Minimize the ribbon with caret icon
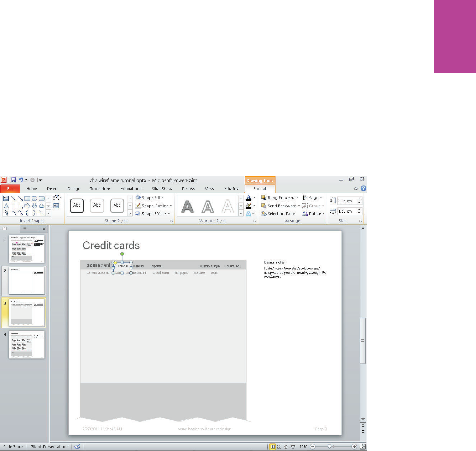The image size is (476, 451). click(356, 189)
